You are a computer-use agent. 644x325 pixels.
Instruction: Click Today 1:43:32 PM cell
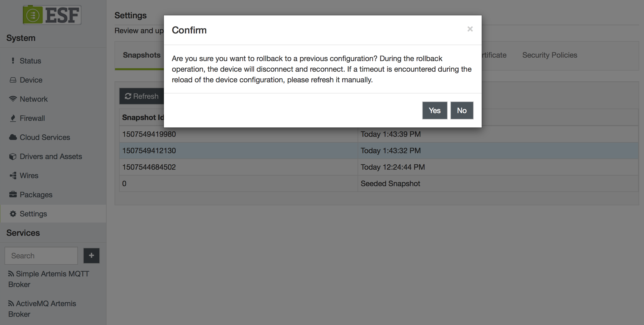pyautogui.click(x=498, y=151)
